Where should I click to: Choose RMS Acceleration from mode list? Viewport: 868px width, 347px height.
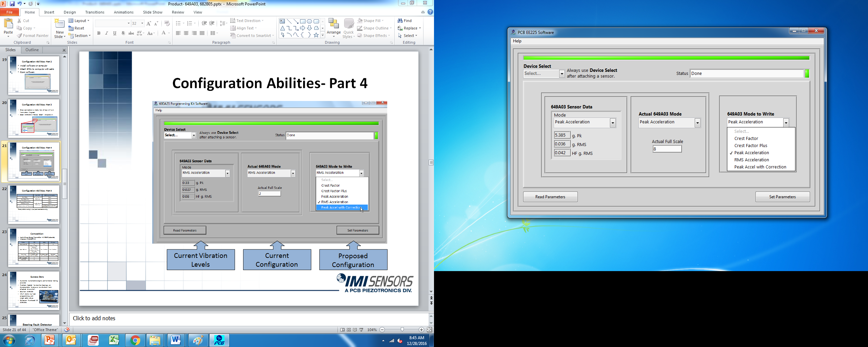point(761,160)
